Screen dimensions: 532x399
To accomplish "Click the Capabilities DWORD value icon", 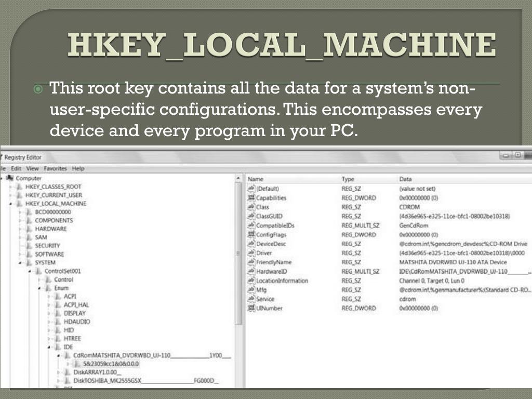I will point(251,197).
